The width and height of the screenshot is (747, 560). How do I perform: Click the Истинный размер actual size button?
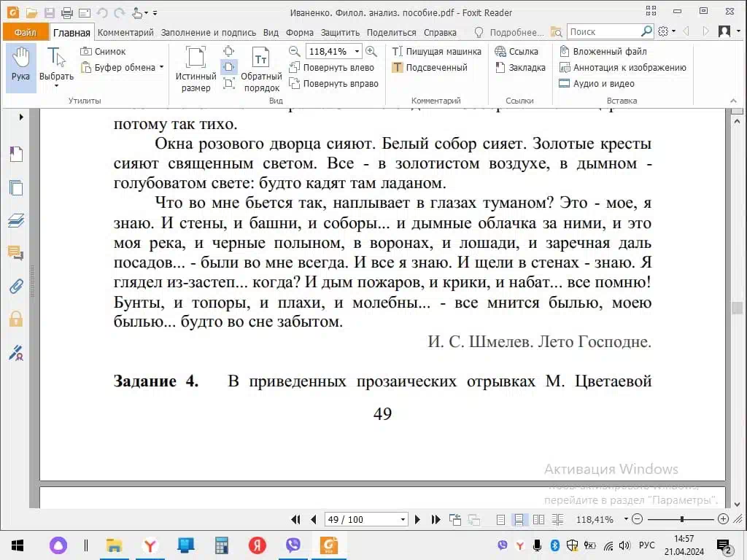coord(196,69)
